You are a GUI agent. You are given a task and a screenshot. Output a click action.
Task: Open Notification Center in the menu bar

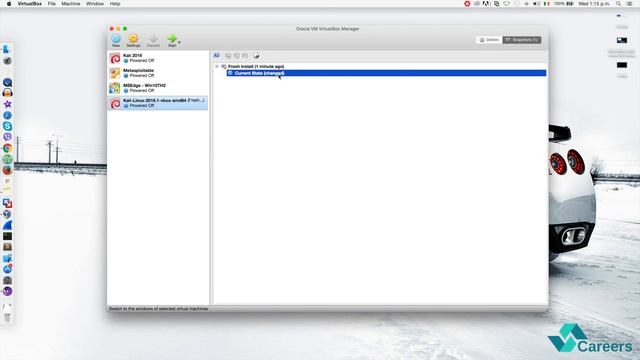629,4
